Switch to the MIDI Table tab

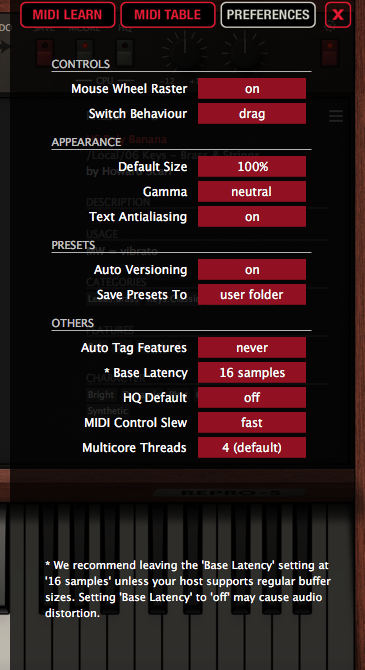point(168,15)
